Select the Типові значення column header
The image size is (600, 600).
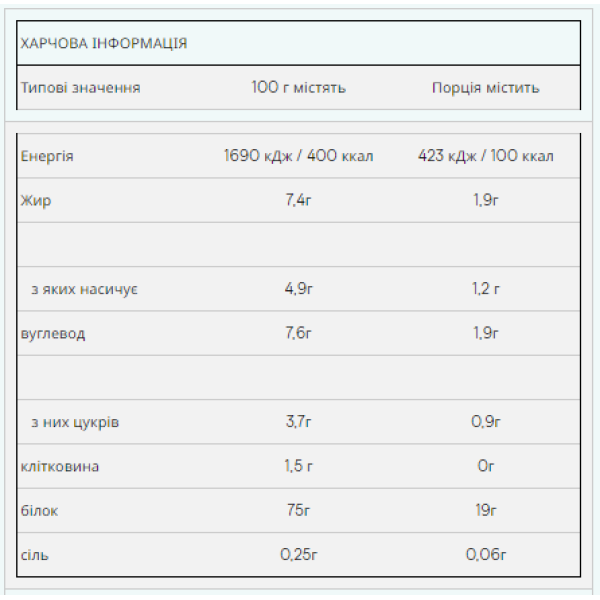point(81,87)
